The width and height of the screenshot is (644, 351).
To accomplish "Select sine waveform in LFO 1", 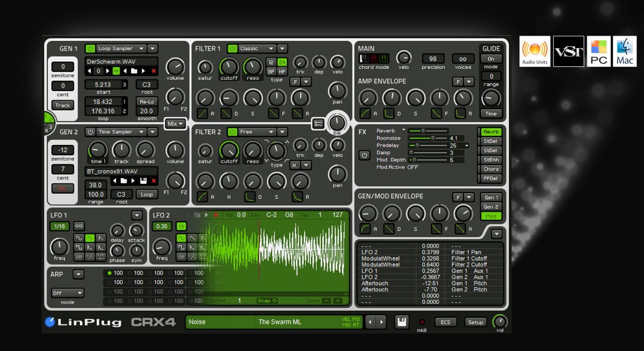I will [x=79, y=239].
